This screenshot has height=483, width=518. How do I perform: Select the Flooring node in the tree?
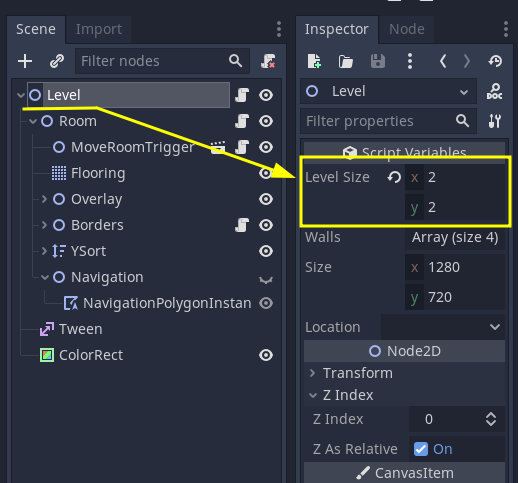99,173
